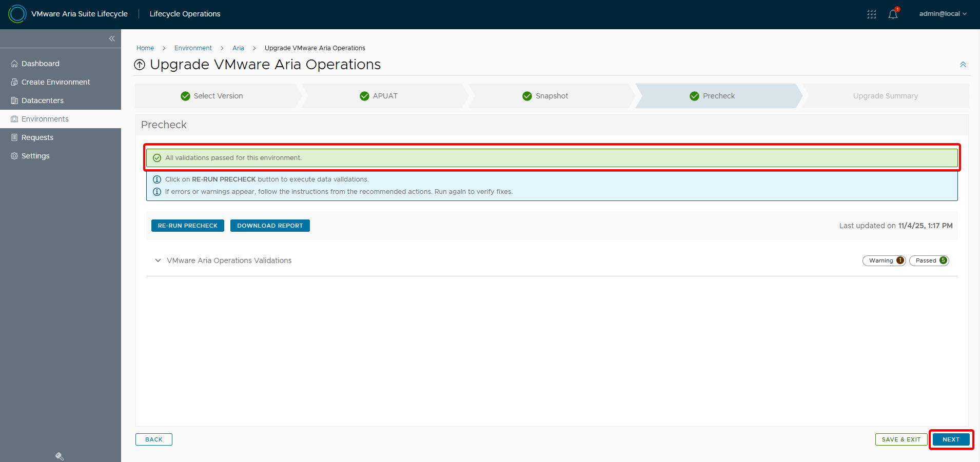Collapse the left sidebar with double-chevron
This screenshot has height=462, width=980.
(112, 38)
